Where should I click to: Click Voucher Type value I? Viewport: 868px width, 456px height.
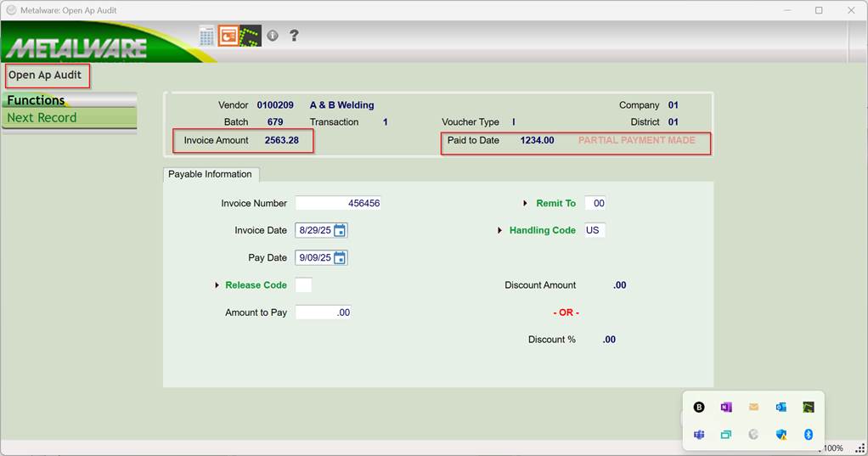513,121
